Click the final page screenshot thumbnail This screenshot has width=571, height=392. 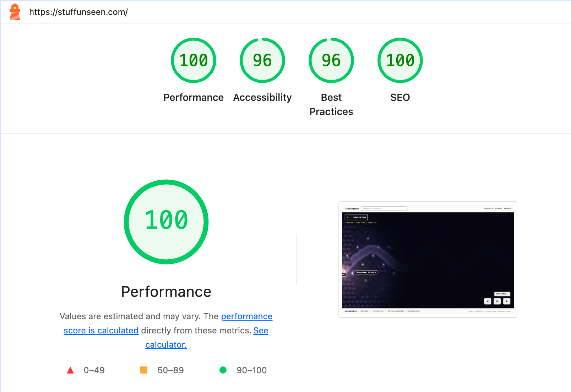pos(428,260)
